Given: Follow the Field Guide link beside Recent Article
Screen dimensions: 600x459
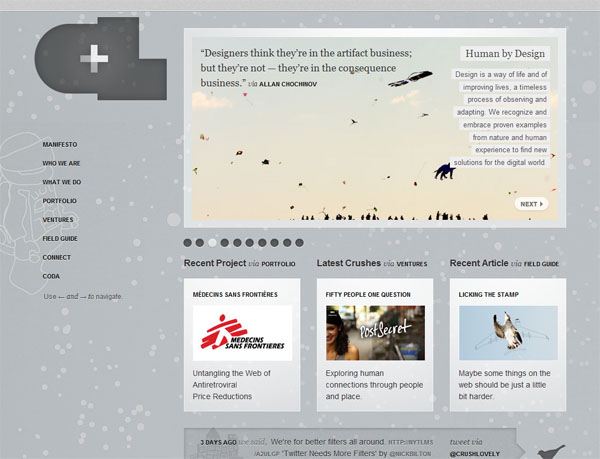Looking at the screenshot, I should pyautogui.click(x=541, y=264).
